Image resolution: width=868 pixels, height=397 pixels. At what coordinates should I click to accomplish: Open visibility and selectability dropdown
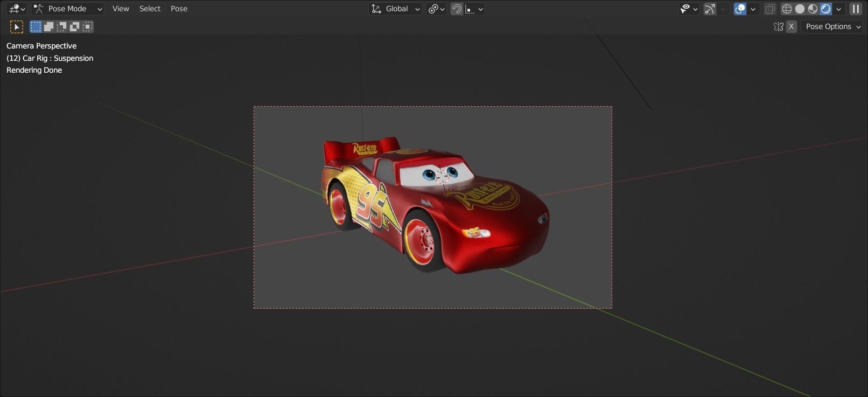tap(689, 9)
